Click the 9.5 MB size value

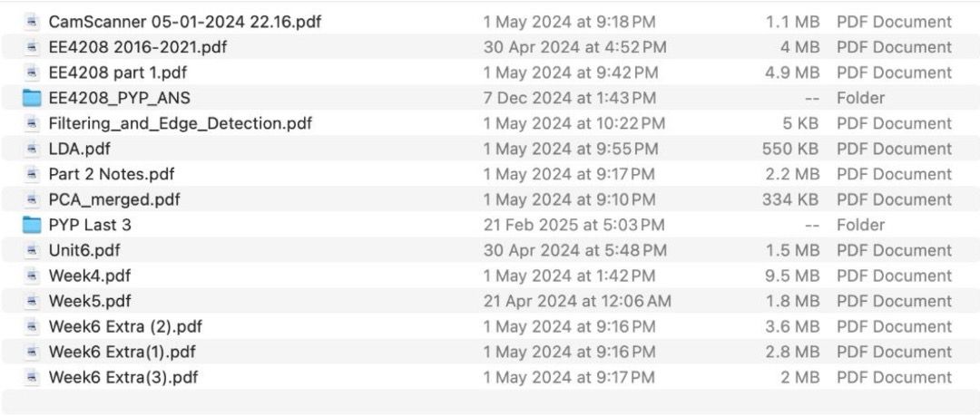tap(792, 276)
